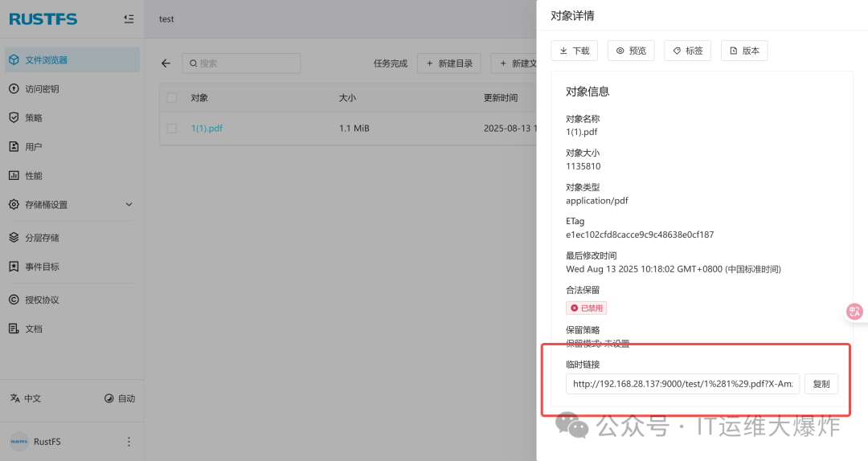Click the floating translation widget icon

[854, 312]
